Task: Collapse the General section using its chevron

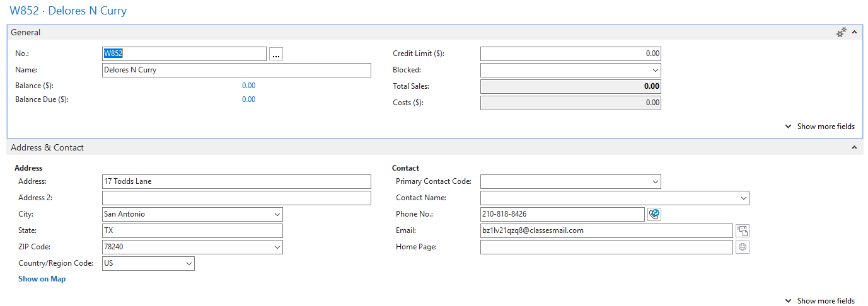Action: (x=855, y=32)
